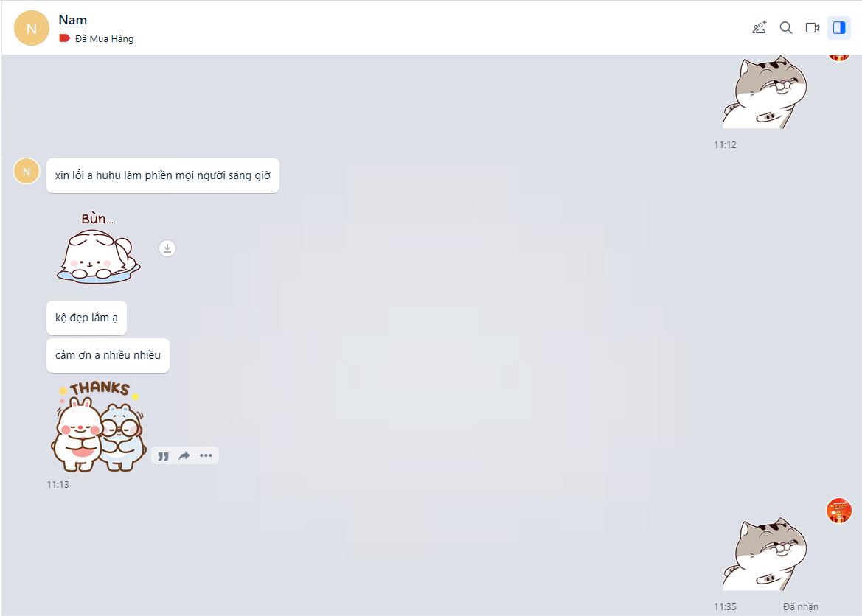Image resolution: width=862 pixels, height=616 pixels.
Task: Click the add member to group icon
Action: point(760,27)
